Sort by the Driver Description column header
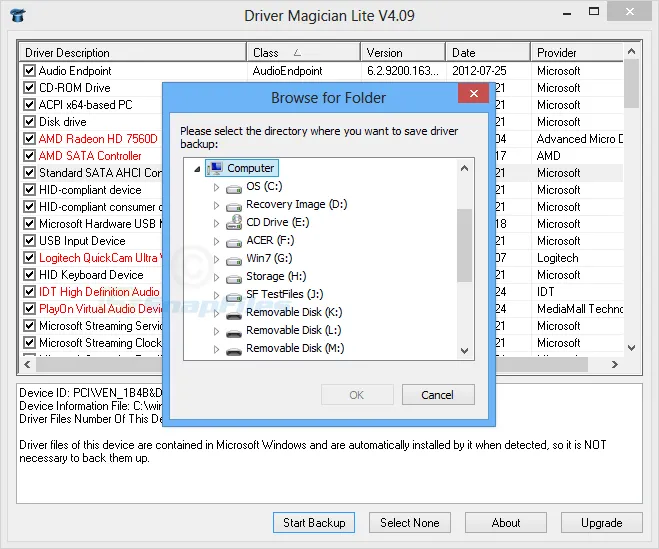Screen dimensions: 659x549 tap(132, 53)
